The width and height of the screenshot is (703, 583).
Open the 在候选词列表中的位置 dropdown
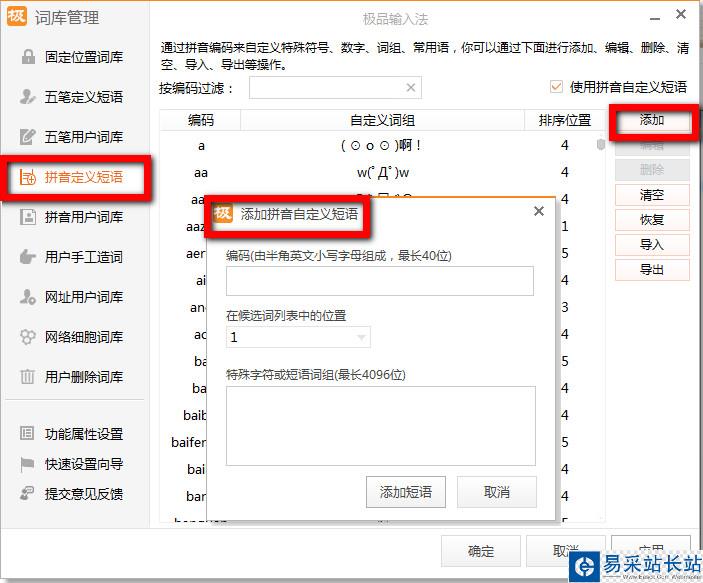coord(299,337)
